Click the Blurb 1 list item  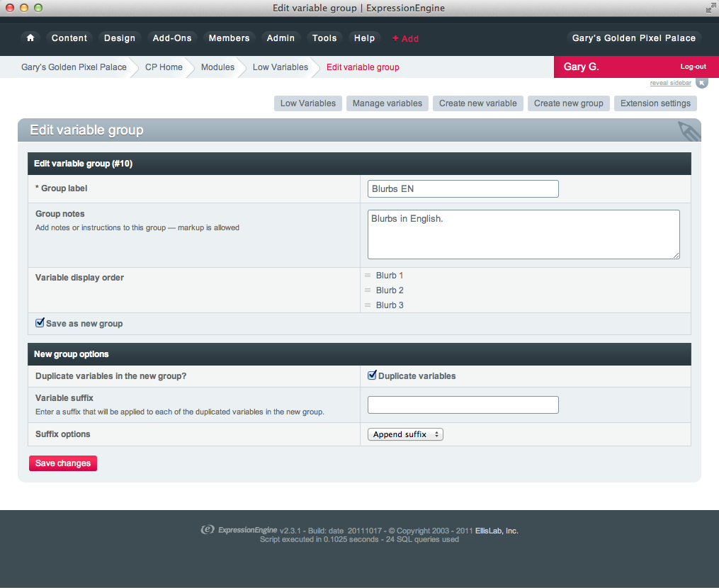pos(390,276)
